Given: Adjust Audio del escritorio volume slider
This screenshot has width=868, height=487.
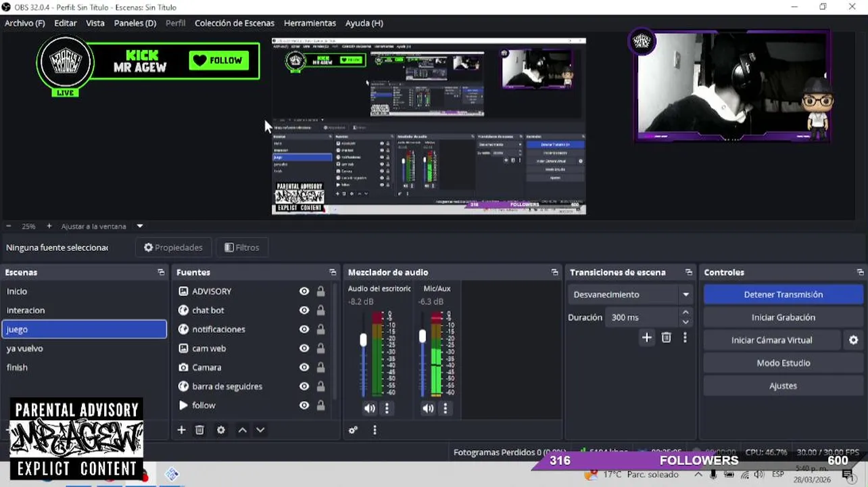Looking at the screenshot, I should click(x=363, y=340).
